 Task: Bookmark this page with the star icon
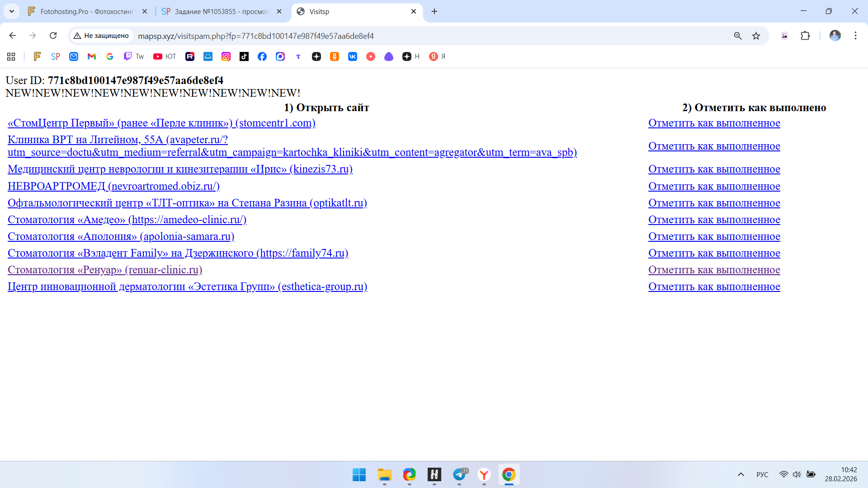point(756,36)
